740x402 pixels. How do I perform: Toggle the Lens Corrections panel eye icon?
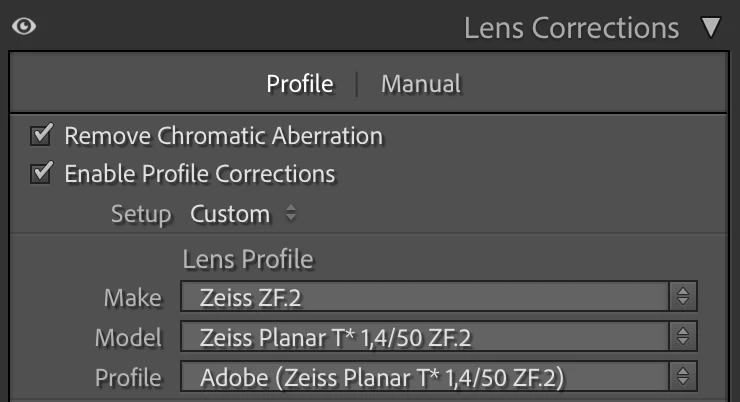[x=24, y=26]
